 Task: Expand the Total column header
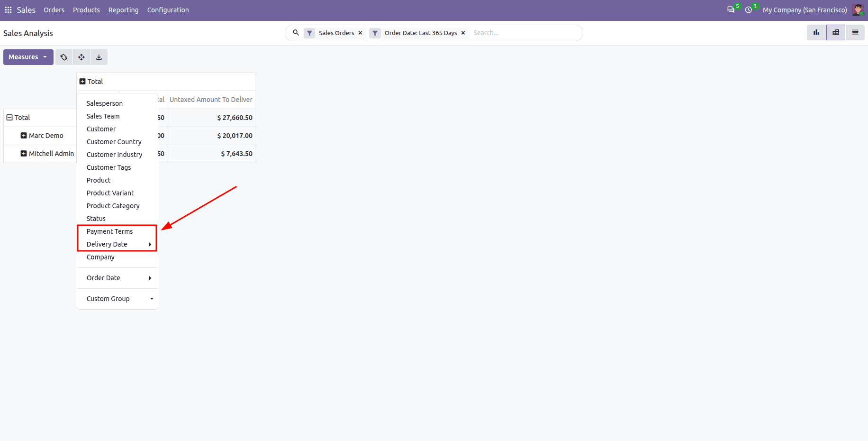point(82,82)
